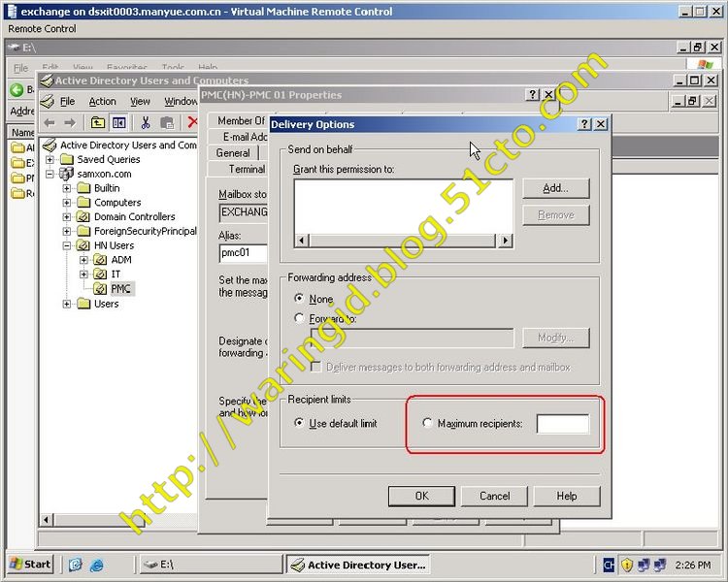Screen dimensions: 728x582
Task: Open the Action menu
Action: coord(102,101)
